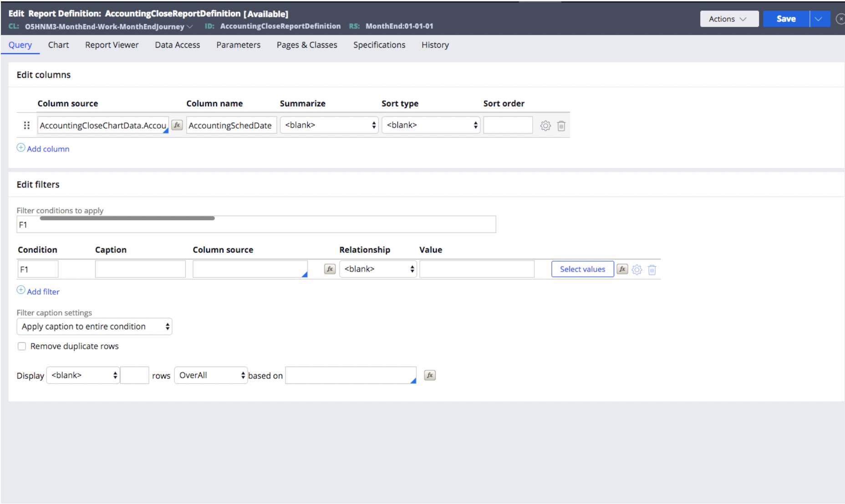Click the Add column plus icon

[21, 147]
